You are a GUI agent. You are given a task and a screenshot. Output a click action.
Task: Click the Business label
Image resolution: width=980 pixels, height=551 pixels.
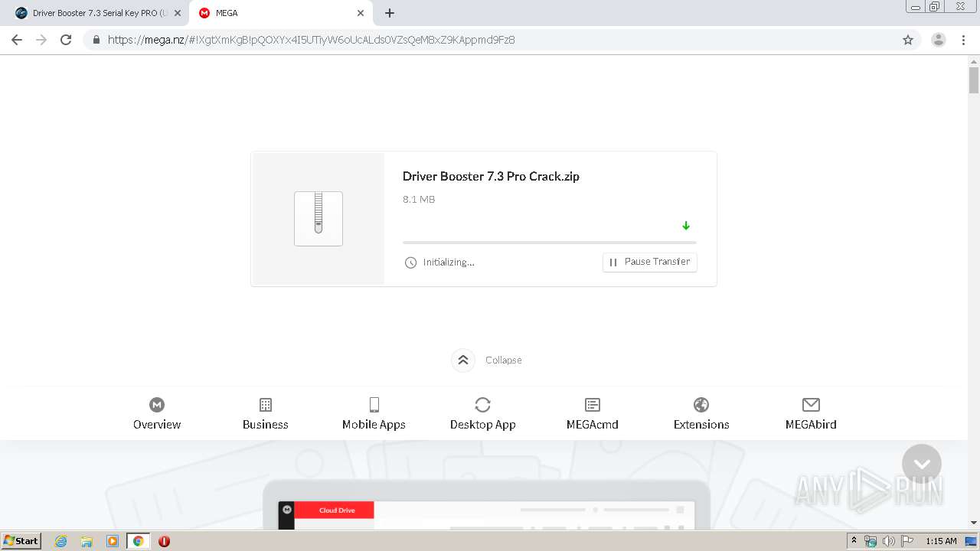coord(266,425)
